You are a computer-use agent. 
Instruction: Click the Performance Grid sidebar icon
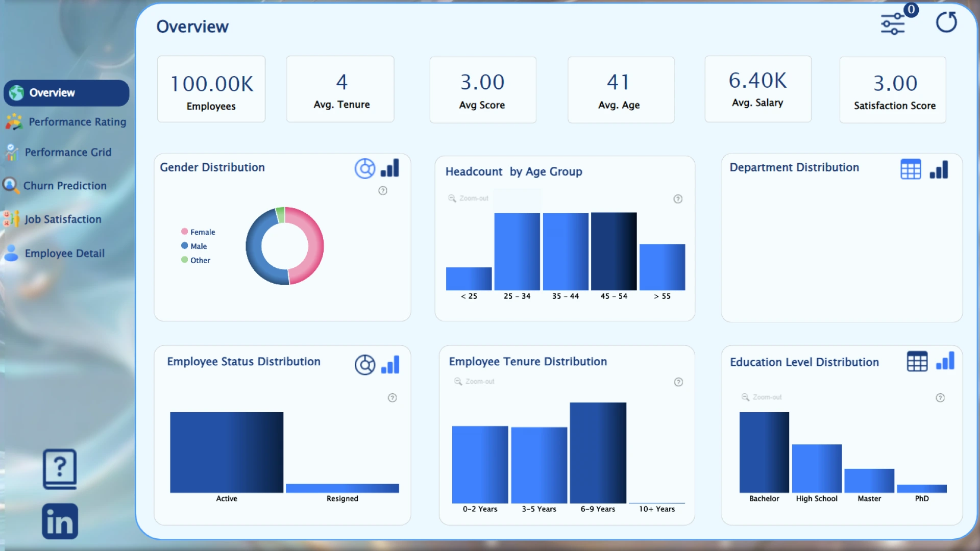(11, 152)
